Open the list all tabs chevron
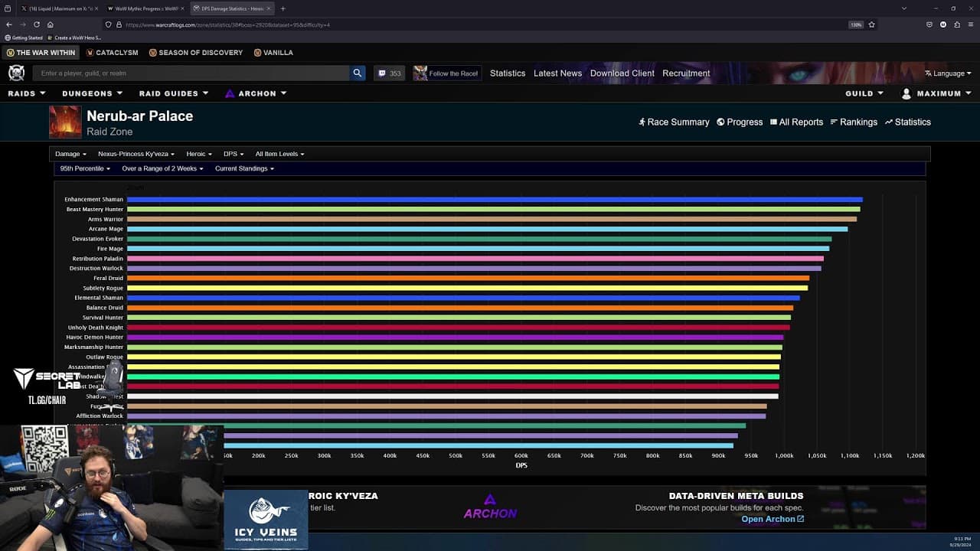Screen dimensions: 980x551 tap(903, 8)
